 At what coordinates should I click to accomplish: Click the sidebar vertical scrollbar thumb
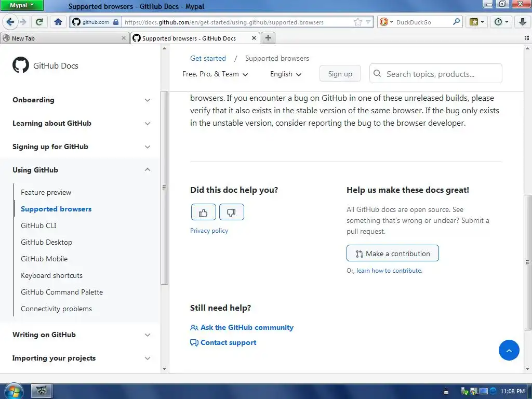click(x=165, y=188)
